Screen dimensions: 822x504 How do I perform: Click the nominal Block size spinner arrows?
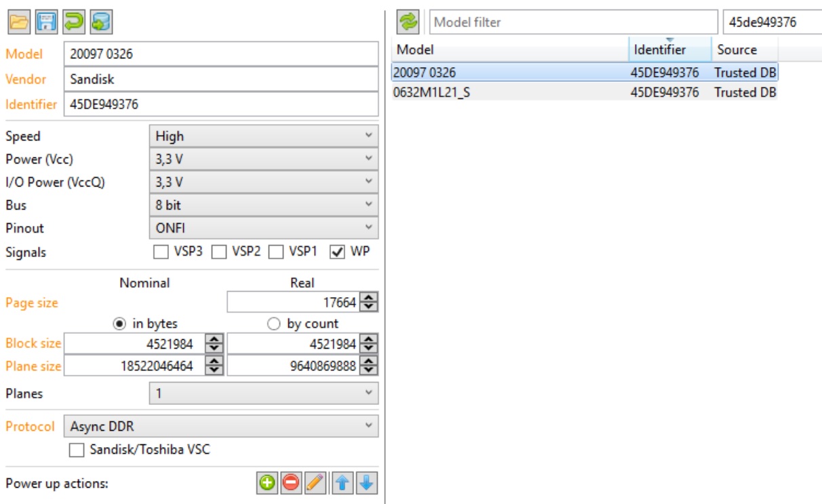214,344
